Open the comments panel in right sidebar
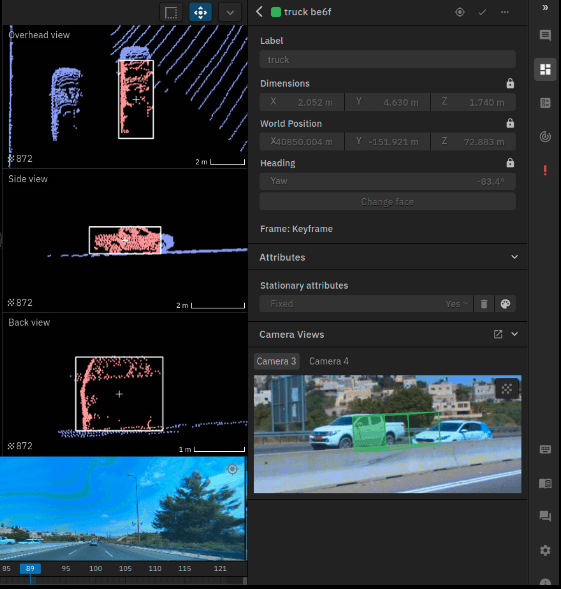The width and height of the screenshot is (561, 589). [x=545, y=35]
